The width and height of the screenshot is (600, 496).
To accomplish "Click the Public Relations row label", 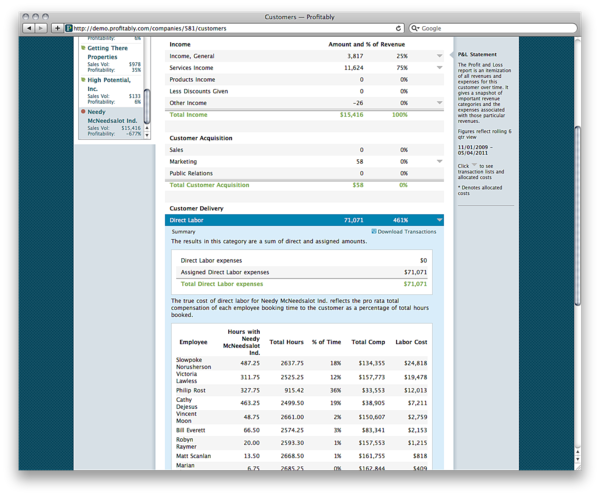I will [191, 173].
